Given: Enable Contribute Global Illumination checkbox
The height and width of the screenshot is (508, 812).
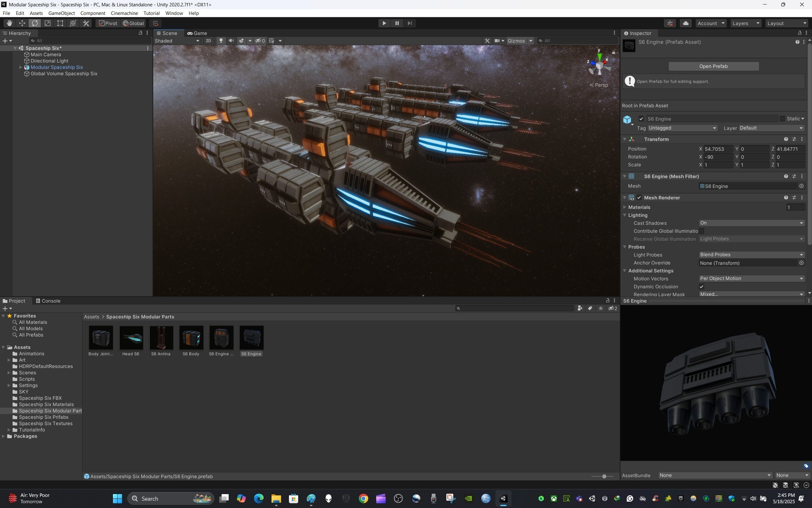Looking at the screenshot, I should [702, 231].
